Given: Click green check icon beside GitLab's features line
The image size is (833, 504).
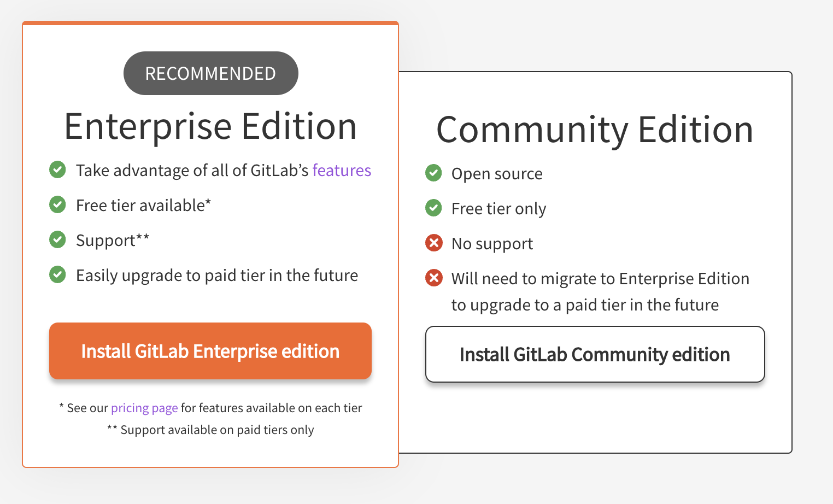Looking at the screenshot, I should [57, 169].
